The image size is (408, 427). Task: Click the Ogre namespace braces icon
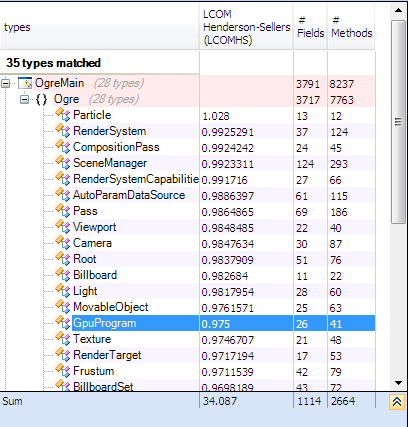(x=41, y=99)
